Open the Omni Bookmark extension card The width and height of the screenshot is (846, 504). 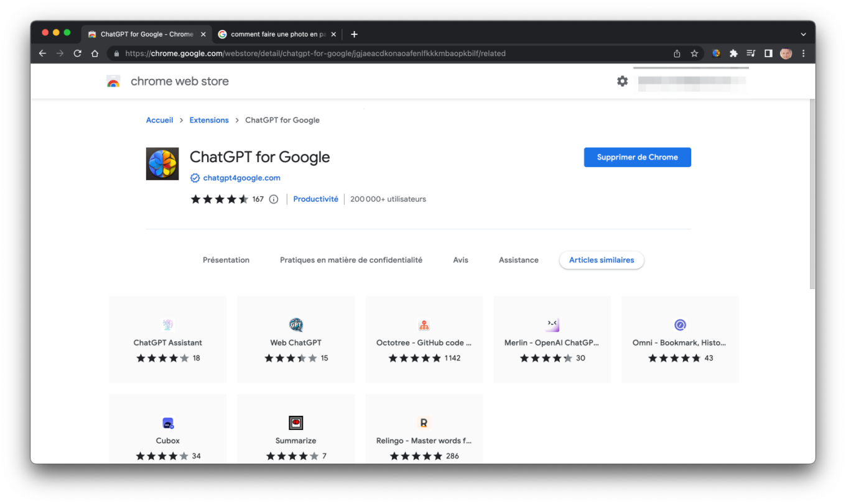click(680, 339)
